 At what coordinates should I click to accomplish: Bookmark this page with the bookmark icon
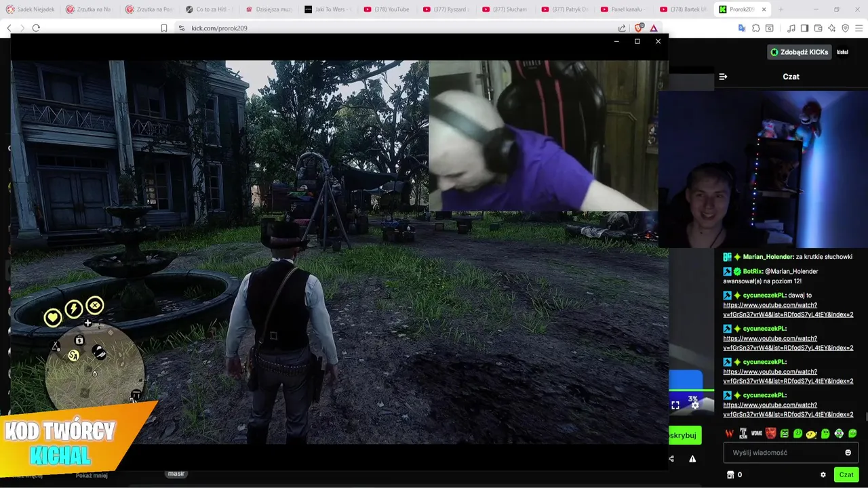point(164,28)
